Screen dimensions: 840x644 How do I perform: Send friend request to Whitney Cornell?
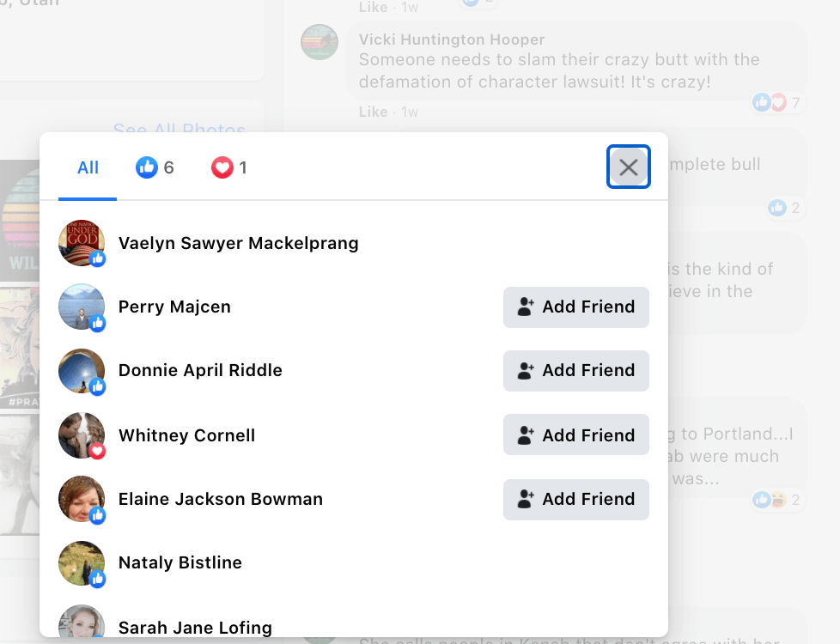coord(575,435)
